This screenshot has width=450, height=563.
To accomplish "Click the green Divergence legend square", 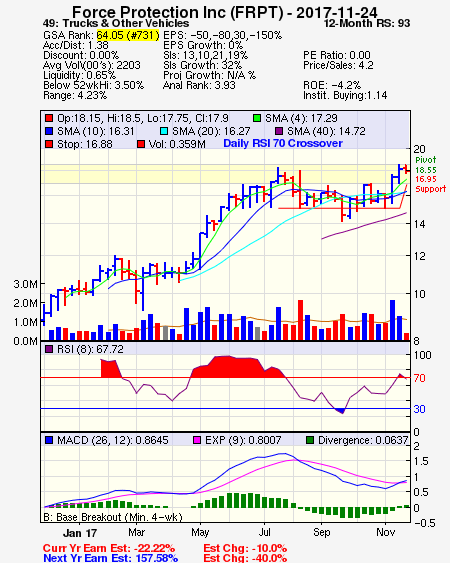I will click(x=310, y=440).
